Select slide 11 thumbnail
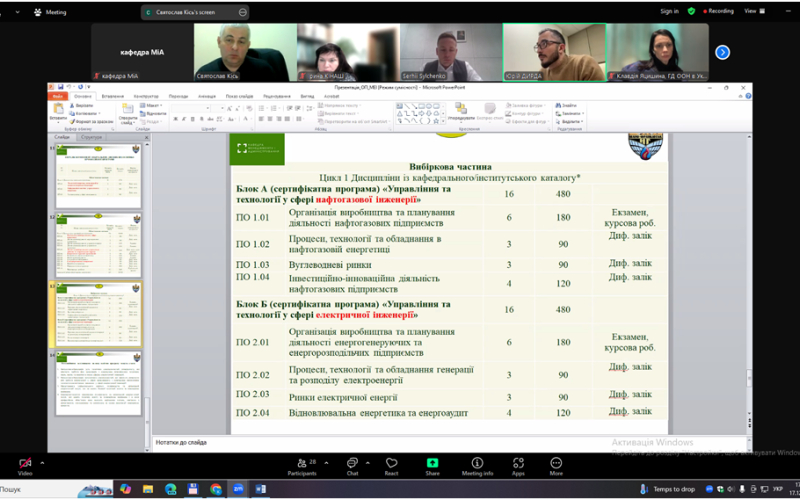800x500 pixels. [98, 176]
